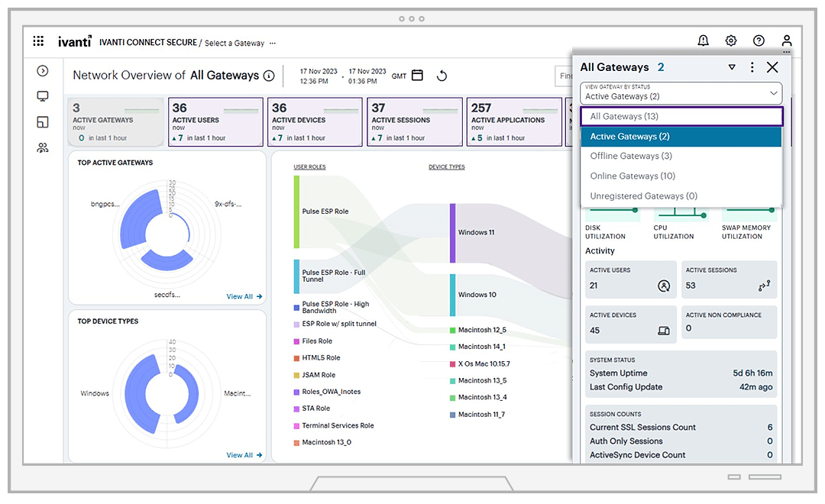Click the Current SSL Sessions Count row
The height and width of the screenshot is (504, 825).
tap(681, 427)
